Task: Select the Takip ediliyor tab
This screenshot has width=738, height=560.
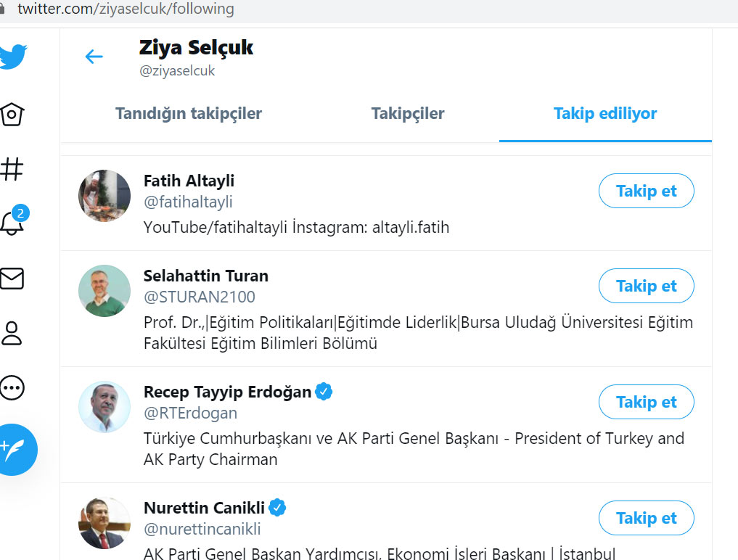Action: coord(605,114)
